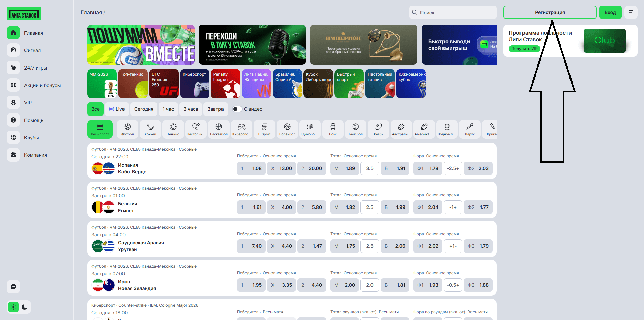Open the 24/7 игры dice icon
Viewport: 644px width, 320px height.
click(x=13, y=67)
